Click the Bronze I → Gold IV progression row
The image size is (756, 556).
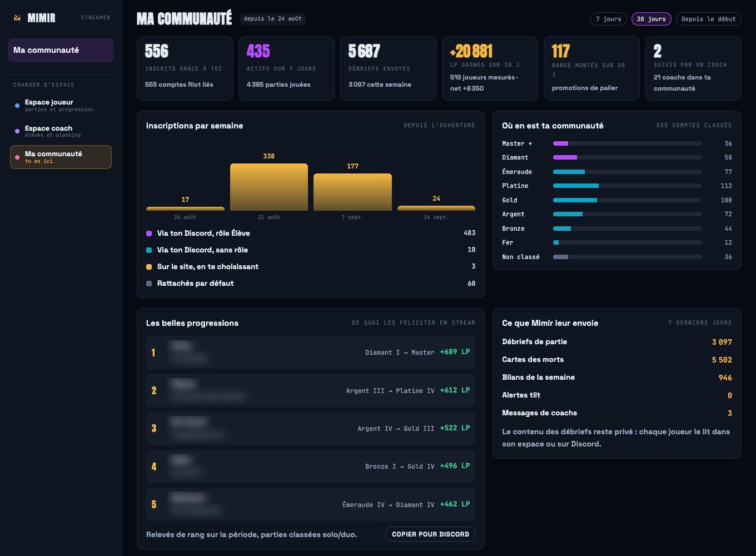point(311,466)
